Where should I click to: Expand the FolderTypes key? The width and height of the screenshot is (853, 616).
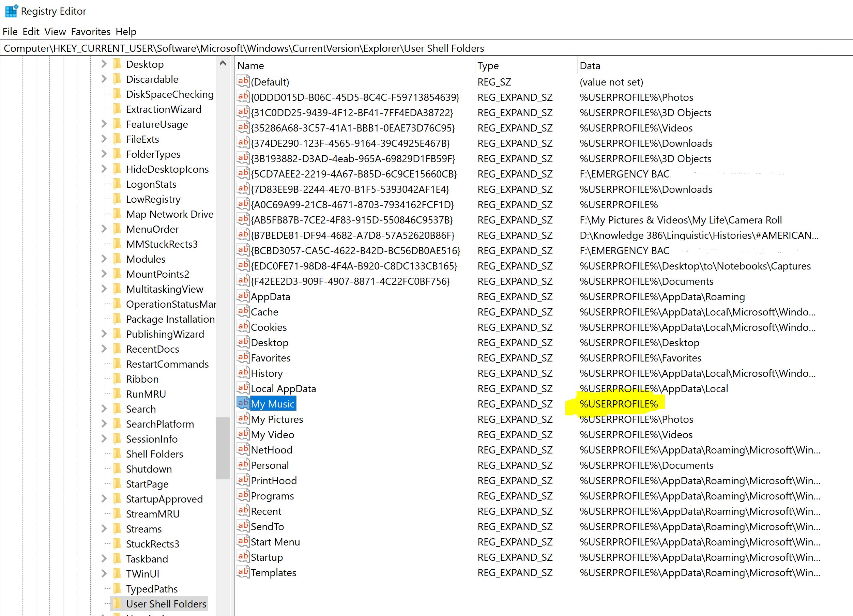[104, 154]
